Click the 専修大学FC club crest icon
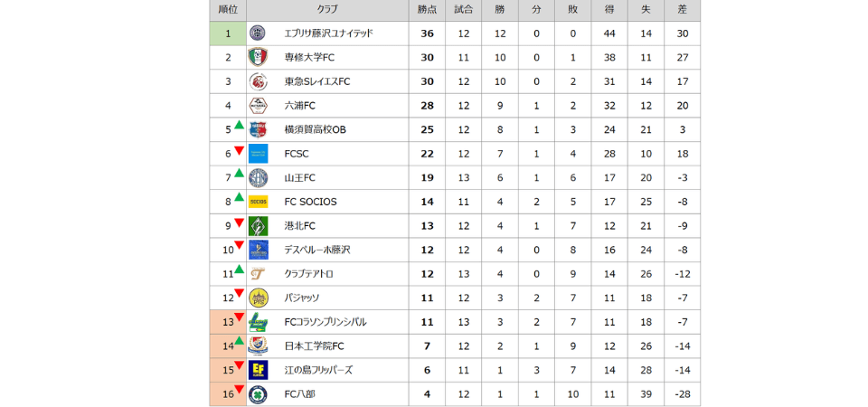Viewport: 868px width, 407px height. [258, 57]
